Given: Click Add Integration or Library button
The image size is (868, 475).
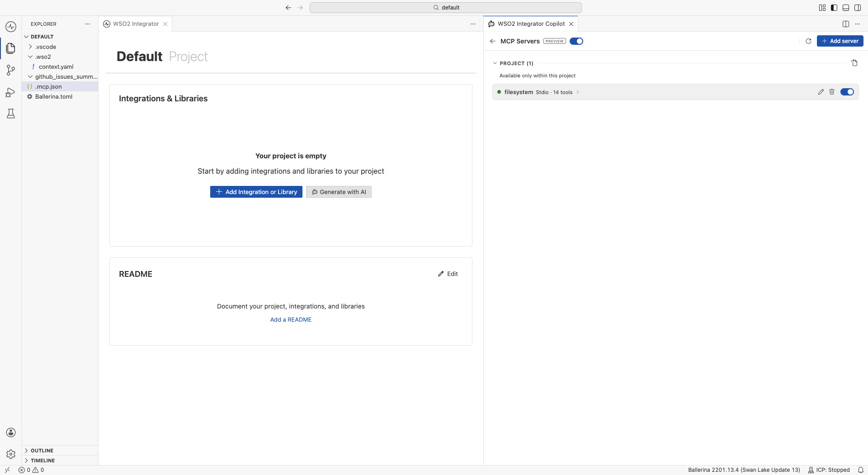Looking at the screenshot, I should pyautogui.click(x=256, y=192).
